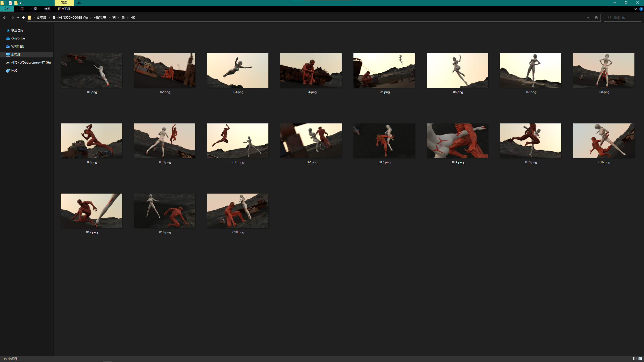
Task: Open recent locations dropdown arrow
Action: [x=18, y=18]
